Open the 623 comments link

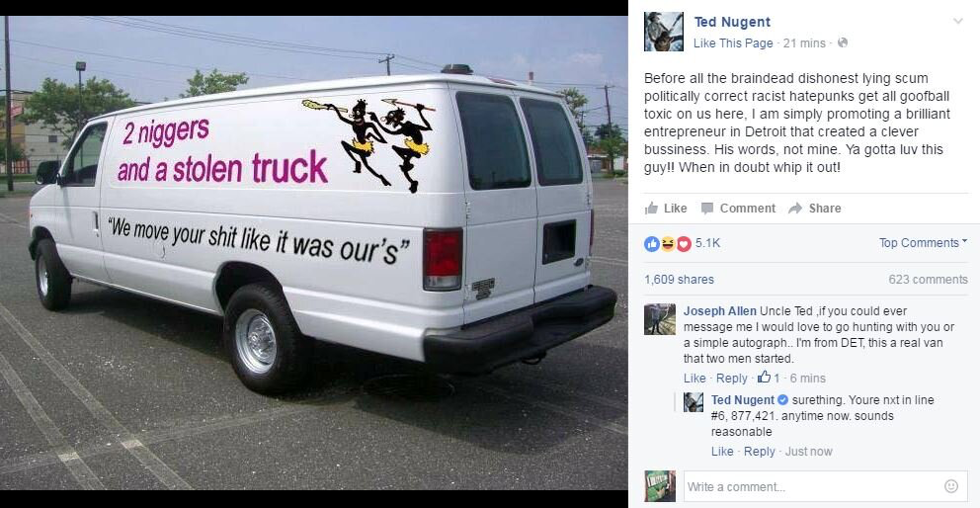tap(928, 280)
